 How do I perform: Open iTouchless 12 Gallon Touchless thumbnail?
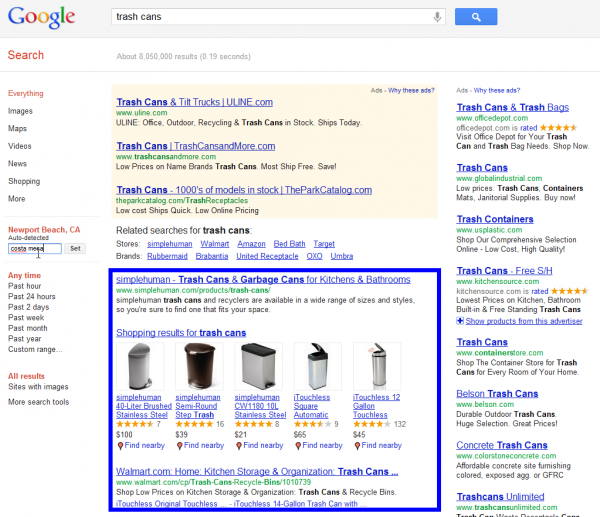[x=377, y=366]
